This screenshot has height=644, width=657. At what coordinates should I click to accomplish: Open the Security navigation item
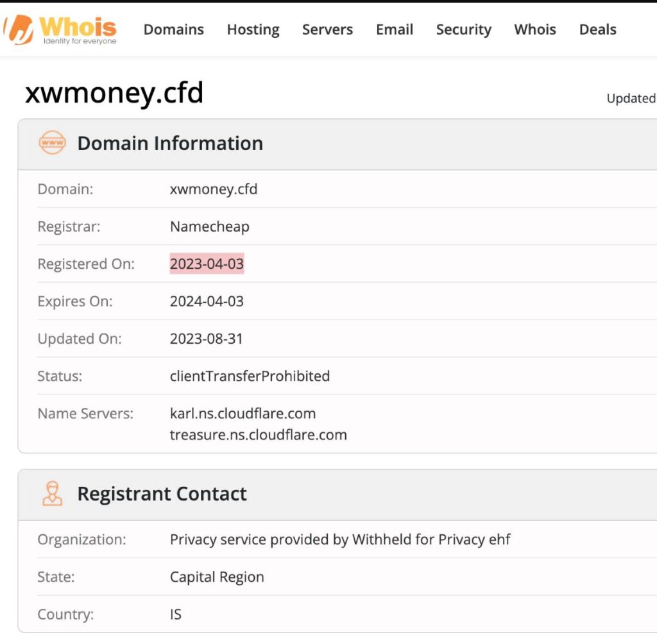coord(463,30)
